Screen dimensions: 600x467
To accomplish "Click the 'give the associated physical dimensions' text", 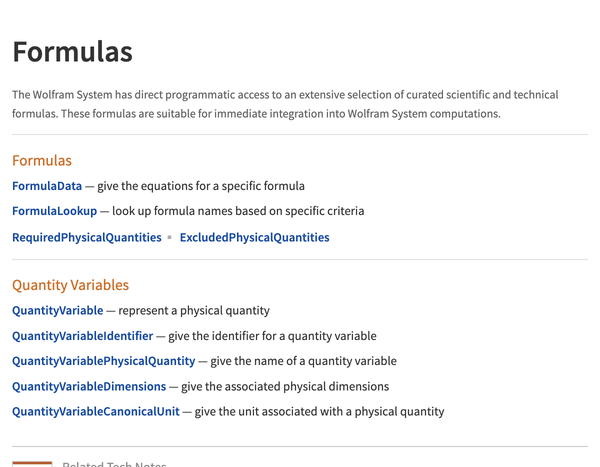I will pyautogui.click(x=285, y=387).
